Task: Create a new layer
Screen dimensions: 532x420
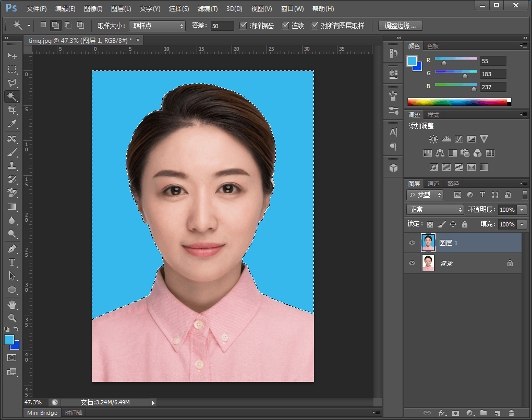Action: 498,413
